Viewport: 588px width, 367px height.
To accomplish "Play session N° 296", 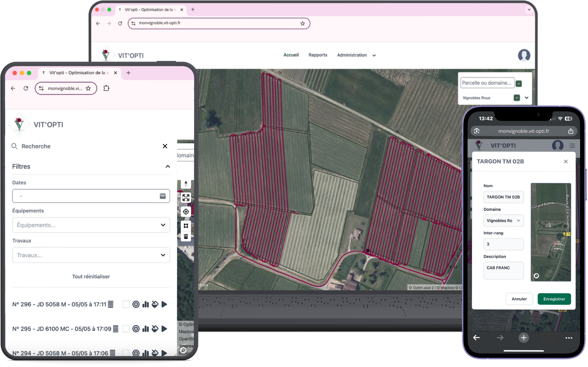I will click(164, 305).
